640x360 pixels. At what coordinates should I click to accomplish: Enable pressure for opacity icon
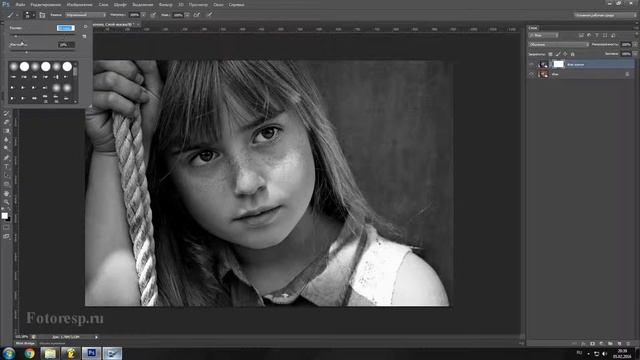pyautogui.click(x=153, y=15)
